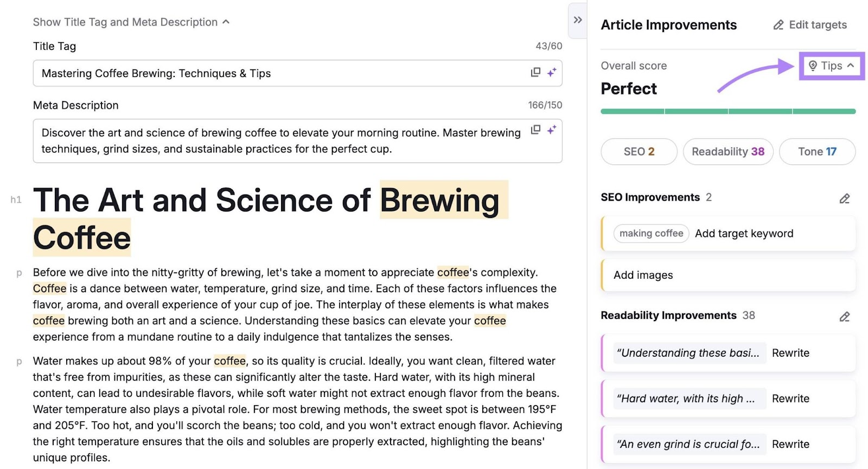
Task: Click the Add images suggestion card
Action: [x=727, y=275]
